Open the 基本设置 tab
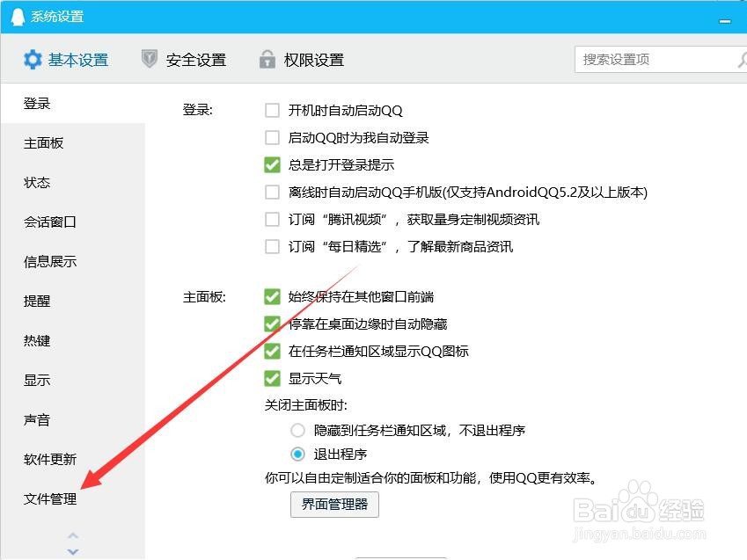 click(66, 60)
